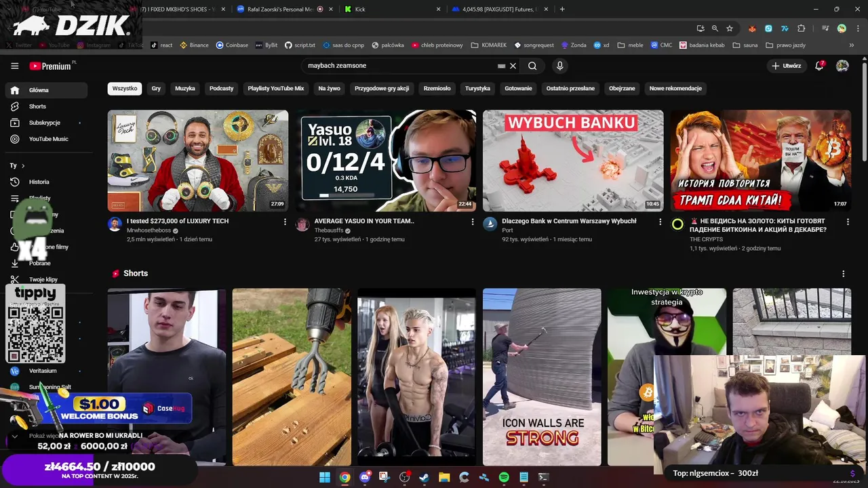Open the Veritasium subscription channel
The height and width of the screenshot is (488, 868).
pos(43,371)
